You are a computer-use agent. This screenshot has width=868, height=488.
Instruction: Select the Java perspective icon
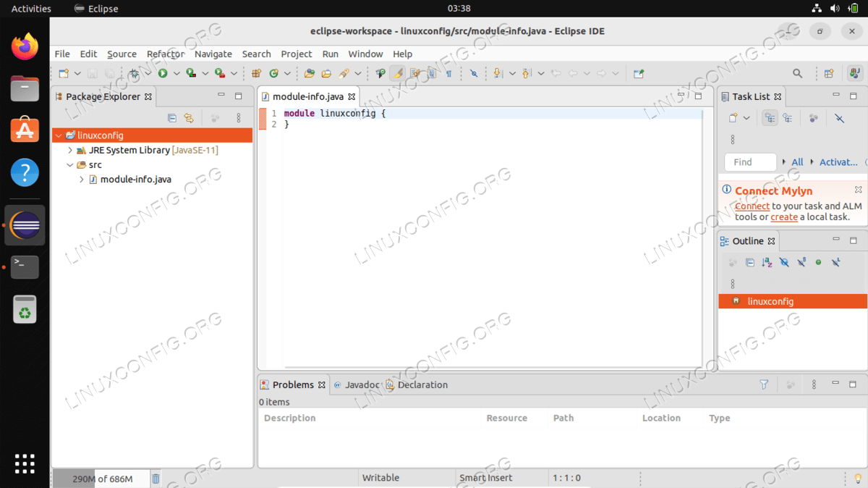coord(855,73)
